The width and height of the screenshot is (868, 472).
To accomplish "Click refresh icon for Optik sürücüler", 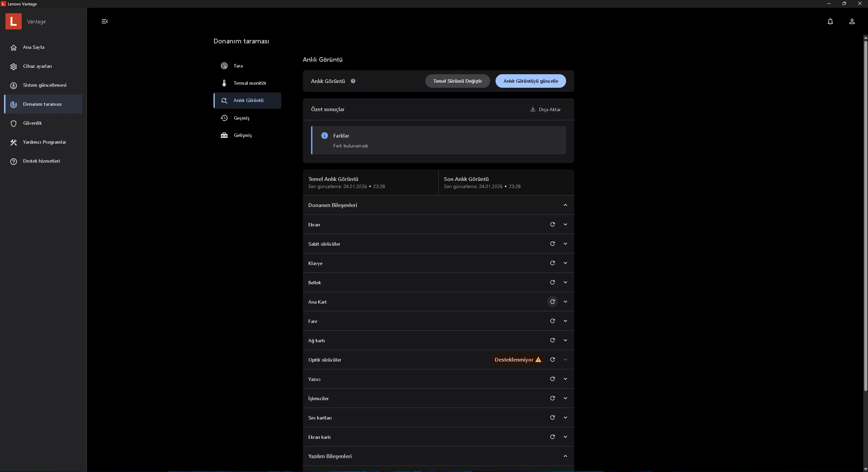I will pyautogui.click(x=552, y=360).
